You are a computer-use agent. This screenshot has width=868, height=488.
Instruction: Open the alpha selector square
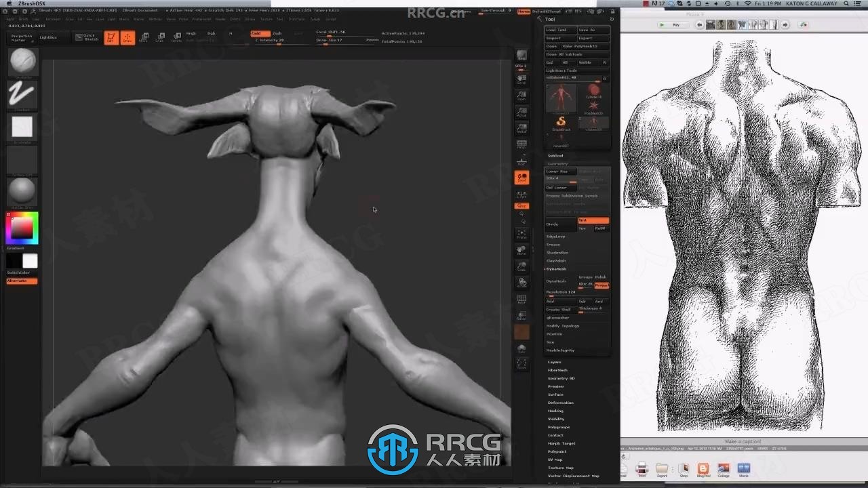(22, 127)
